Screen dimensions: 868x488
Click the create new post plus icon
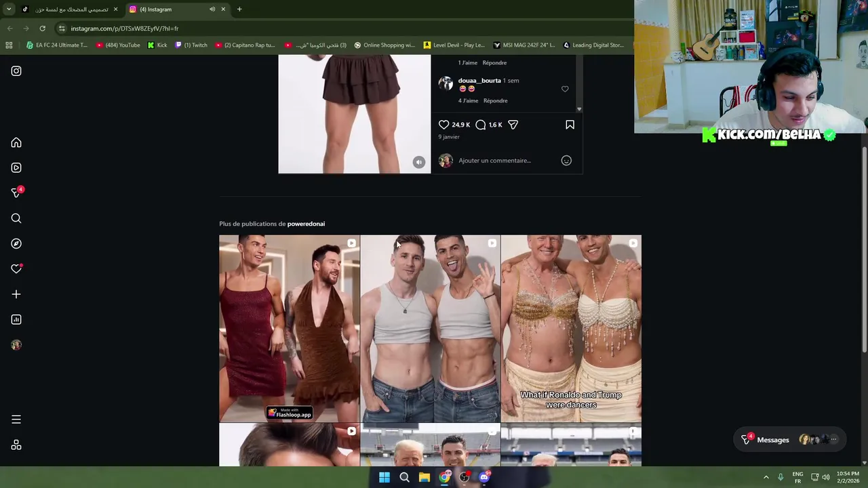16,294
